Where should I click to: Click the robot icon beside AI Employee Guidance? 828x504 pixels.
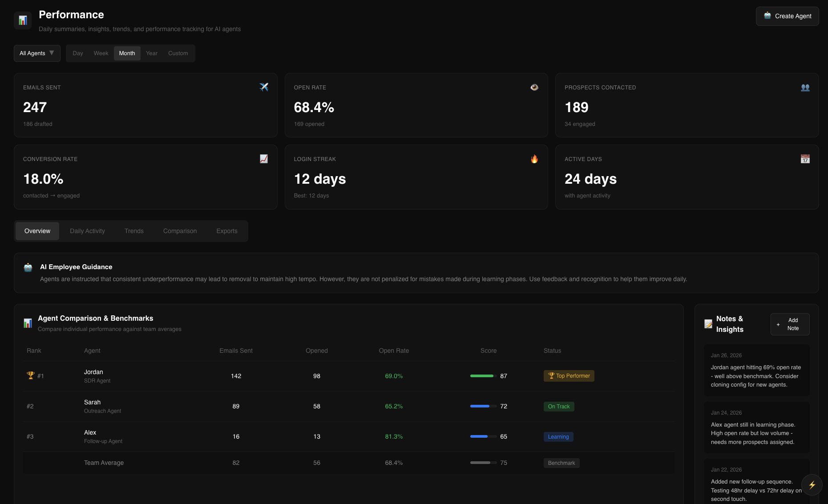(x=28, y=267)
